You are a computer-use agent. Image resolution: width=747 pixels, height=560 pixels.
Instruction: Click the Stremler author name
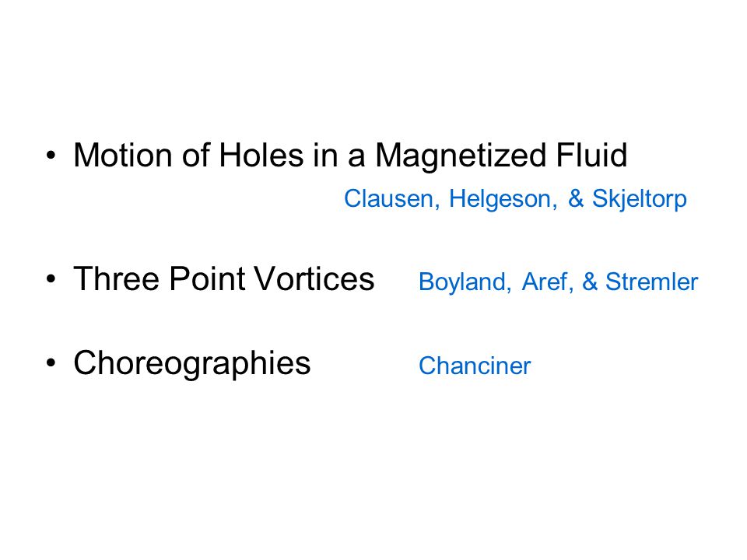(x=652, y=282)
